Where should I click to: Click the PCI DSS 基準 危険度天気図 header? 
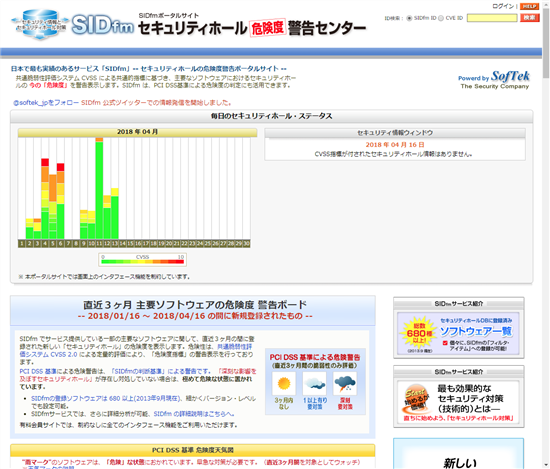point(193,450)
